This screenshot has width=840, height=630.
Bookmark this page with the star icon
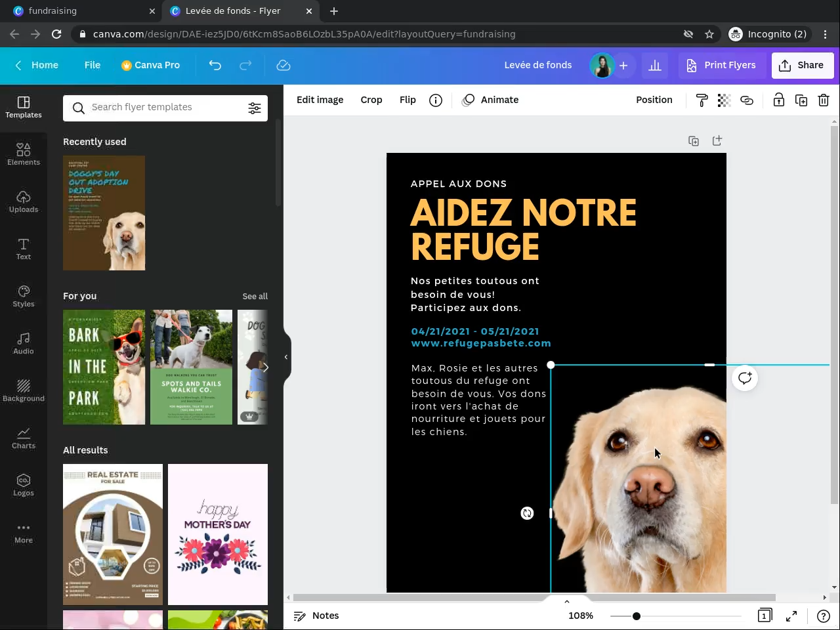click(709, 34)
